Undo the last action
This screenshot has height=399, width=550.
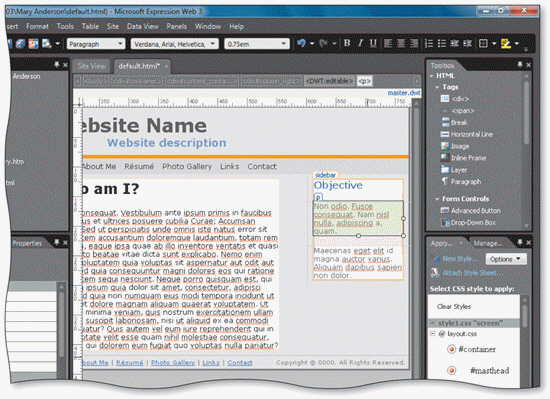pyautogui.click(x=301, y=43)
